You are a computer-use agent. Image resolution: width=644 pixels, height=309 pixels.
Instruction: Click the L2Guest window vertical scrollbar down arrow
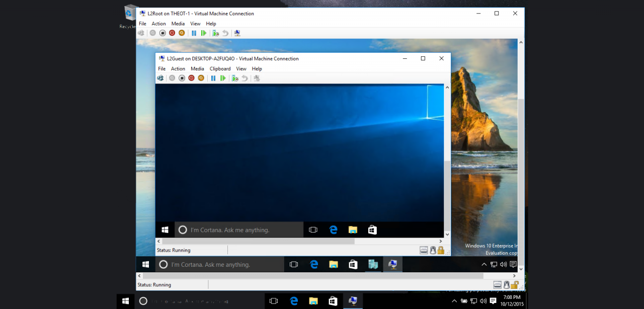point(447,235)
